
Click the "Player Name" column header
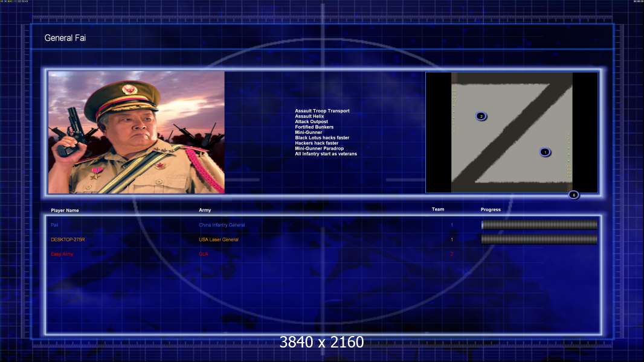pos(65,211)
